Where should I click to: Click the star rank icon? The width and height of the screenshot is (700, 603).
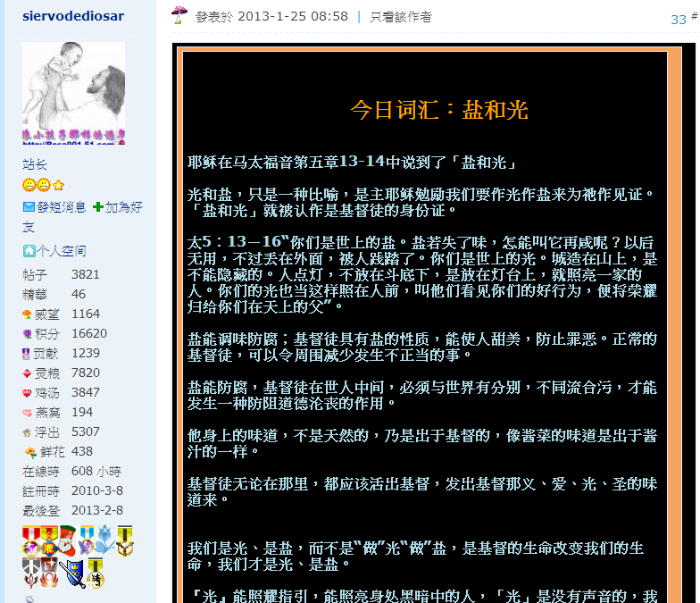(x=59, y=184)
